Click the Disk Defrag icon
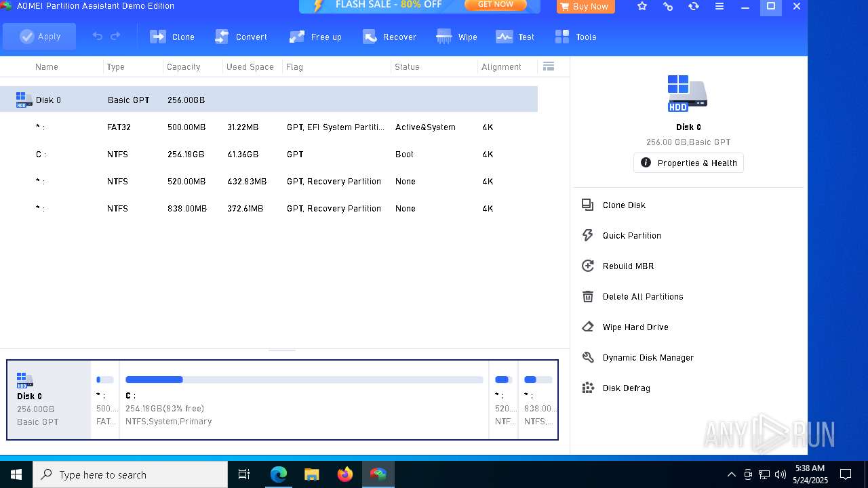 pyautogui.click(x=588, y=388)
